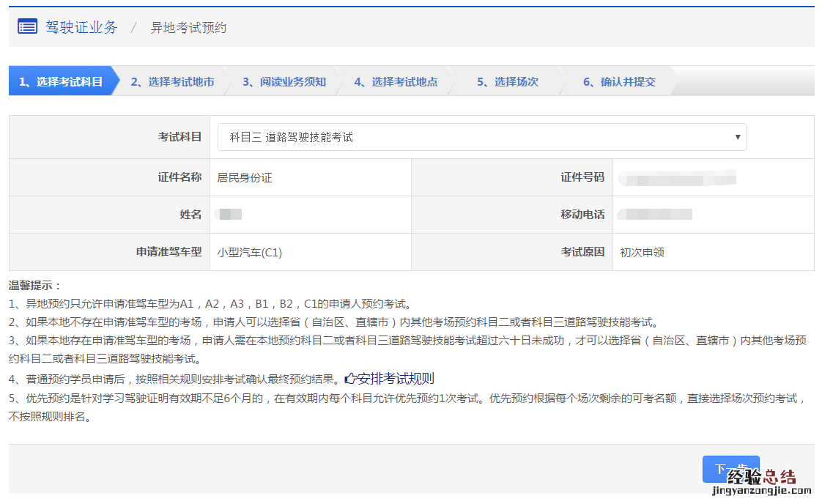Open the 考试科目 dropdown arrow

click(x=737, y=137)
